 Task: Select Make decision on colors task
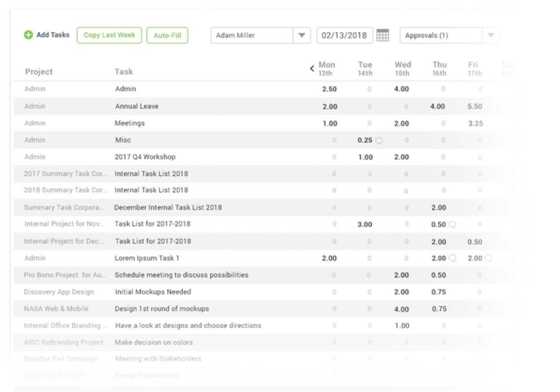154,343
